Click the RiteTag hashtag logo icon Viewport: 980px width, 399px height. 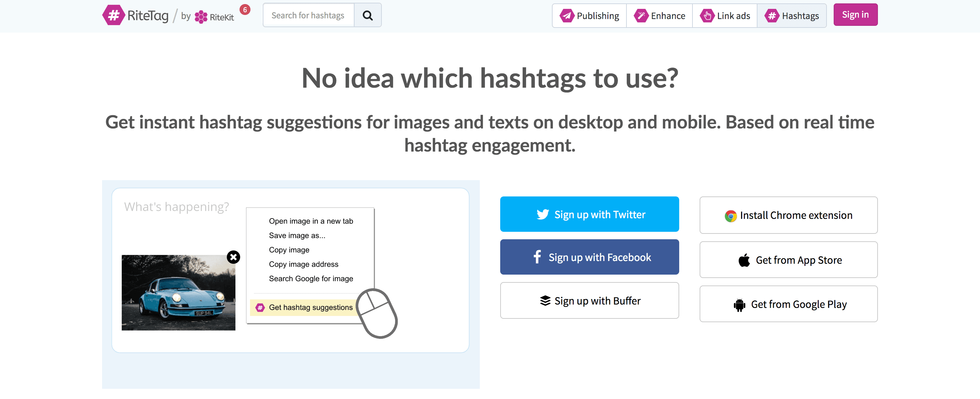(x=113, y=15)
